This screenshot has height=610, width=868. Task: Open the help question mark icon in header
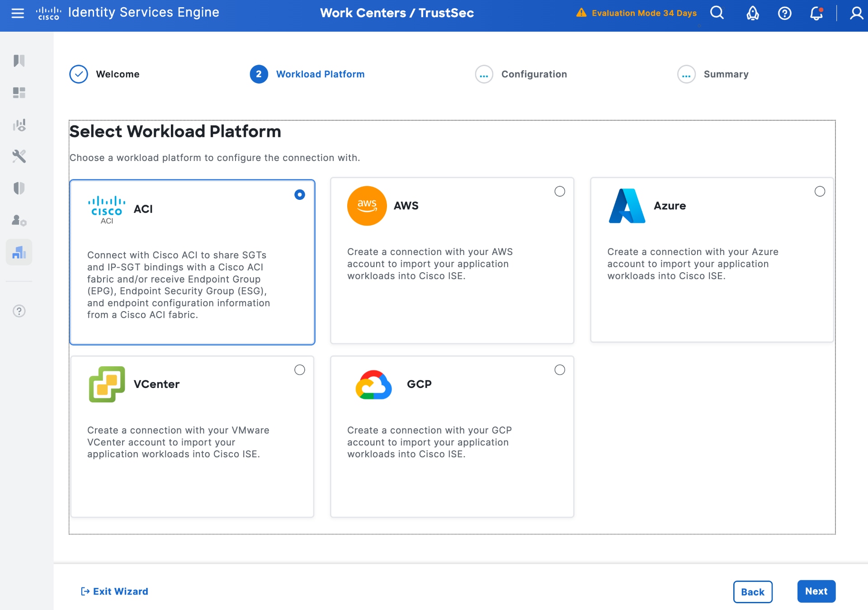coord(784,13)
